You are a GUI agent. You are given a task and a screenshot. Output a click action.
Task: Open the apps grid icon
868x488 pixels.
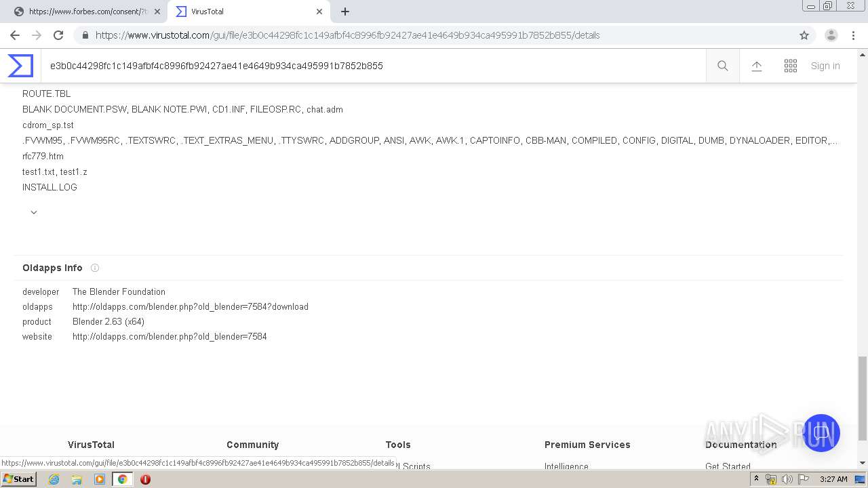(x=791, y=66)
